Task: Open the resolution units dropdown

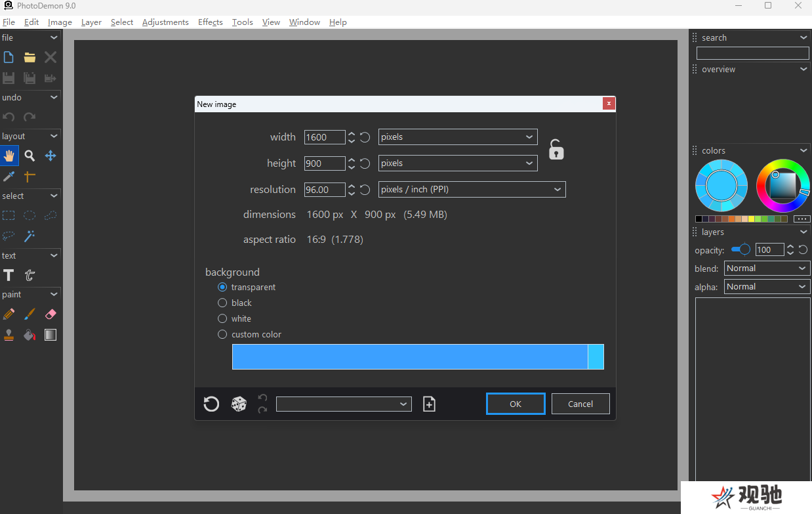Action: pyautogui.click(x=472, y=189)
